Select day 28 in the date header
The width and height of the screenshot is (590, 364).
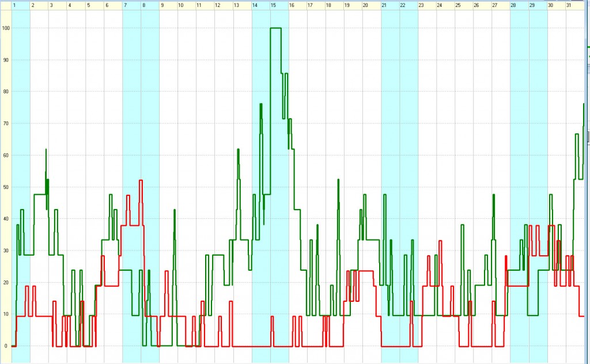[519, 5]
